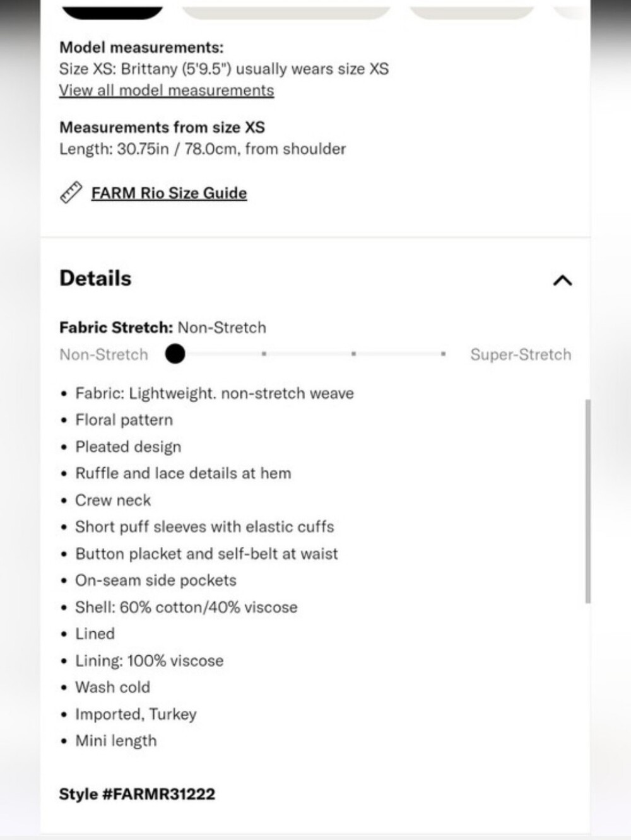Click the stretch marker nearest Super-Stretch
Screen dimensions: 631x840
tap(443, 354)
